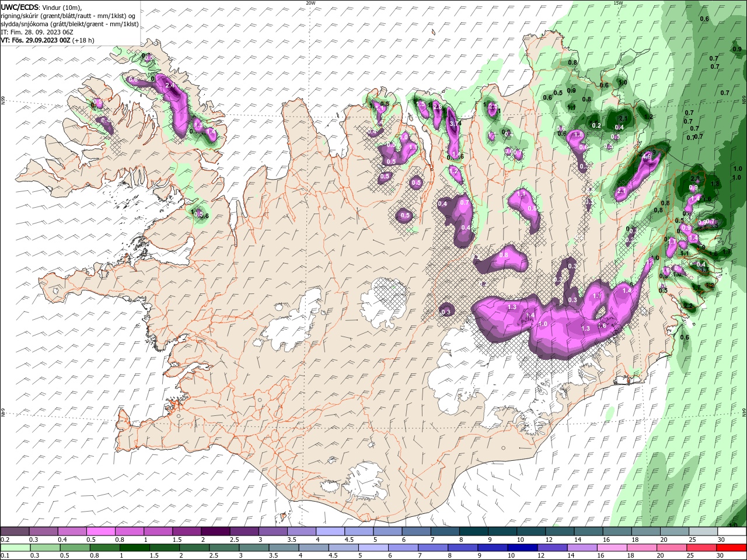The width and height of the screenshot is (747, 560).
Task: Click the 0.2 label in the upper snow scale
Action: pyautogui.click(x=5, y=540)
